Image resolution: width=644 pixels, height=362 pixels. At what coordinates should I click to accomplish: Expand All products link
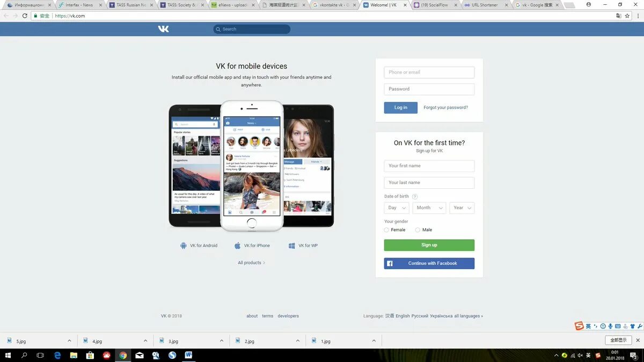click(251, 263)
